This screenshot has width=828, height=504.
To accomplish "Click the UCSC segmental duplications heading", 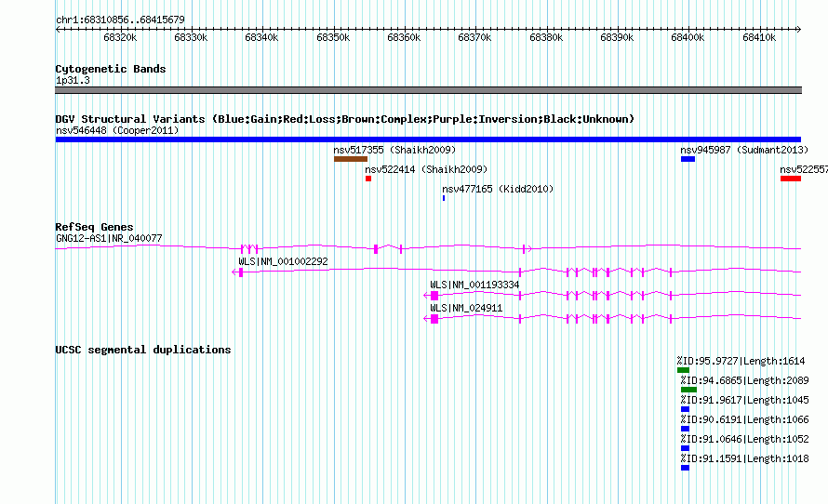I will (x=143, y=350).
